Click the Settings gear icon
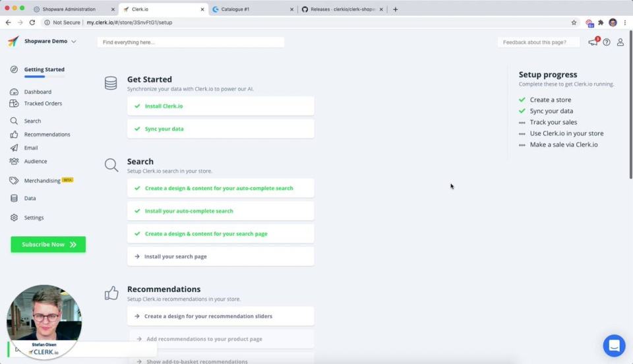Image resolution: width=633 pixels, height=364 pixels. (x=14, y=218)
